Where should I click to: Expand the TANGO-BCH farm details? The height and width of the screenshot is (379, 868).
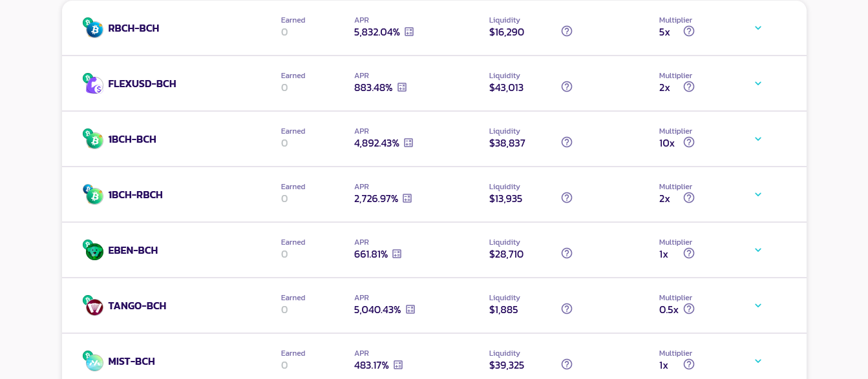[758, 305]
